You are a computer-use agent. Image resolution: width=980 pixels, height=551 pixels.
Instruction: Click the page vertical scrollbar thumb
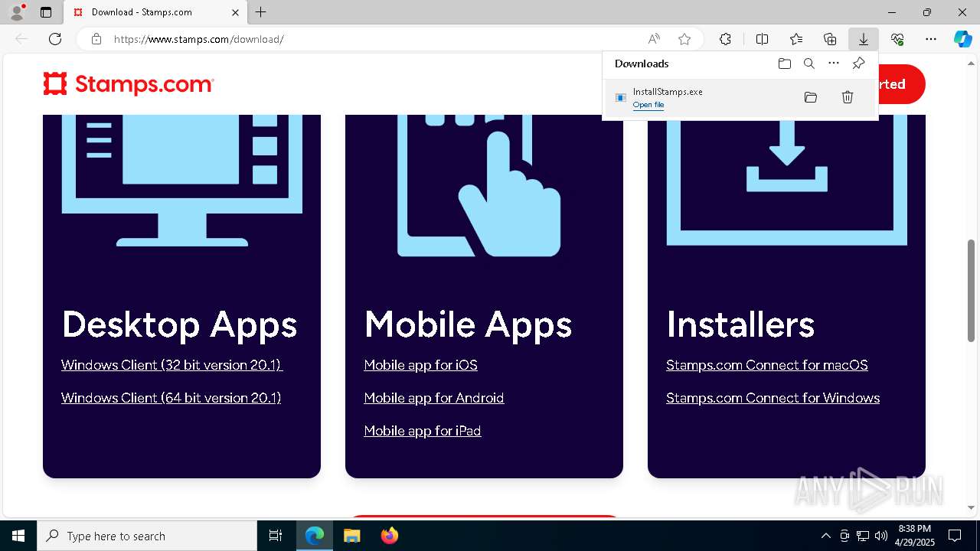click(x=972, y=291)
